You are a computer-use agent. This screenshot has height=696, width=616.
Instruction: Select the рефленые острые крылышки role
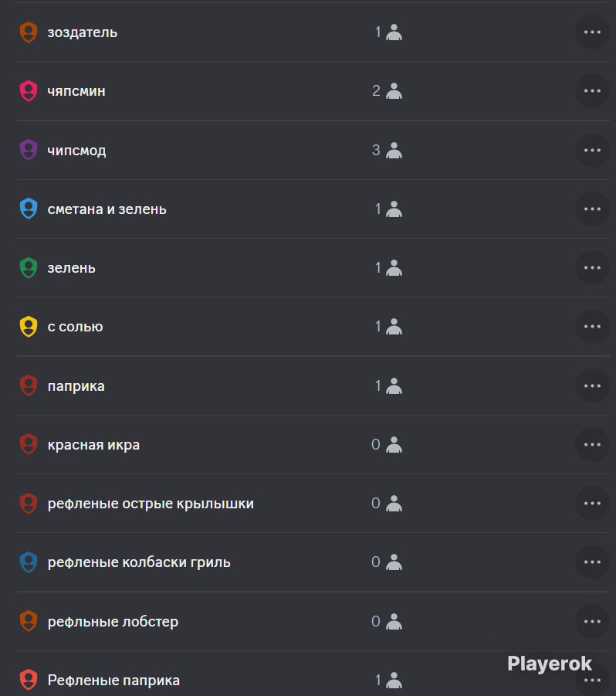tap(313, 504)
